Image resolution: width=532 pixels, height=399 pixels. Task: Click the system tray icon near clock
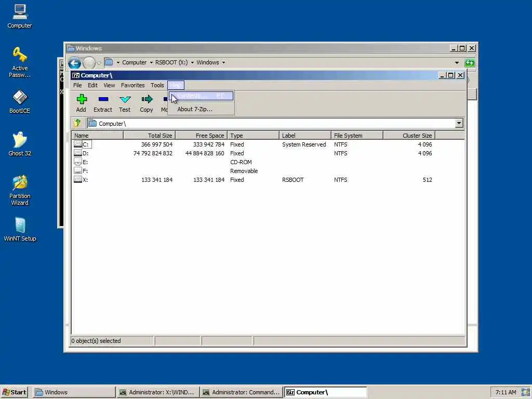(x=525, y=392)
